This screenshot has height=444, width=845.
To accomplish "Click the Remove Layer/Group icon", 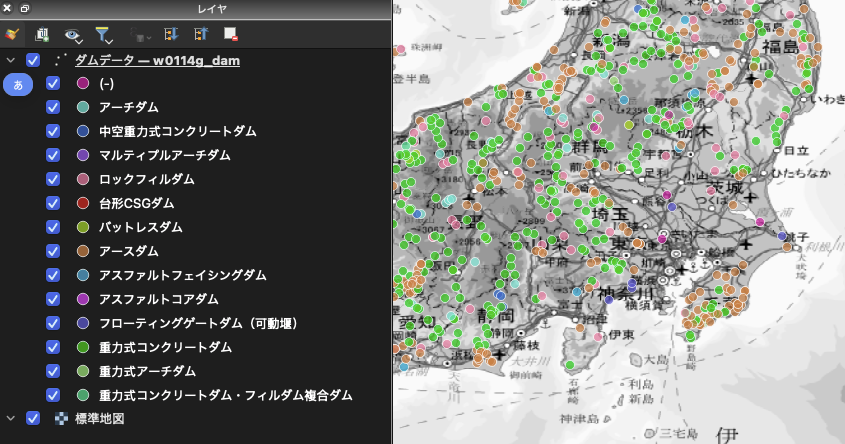I will 231,34.
